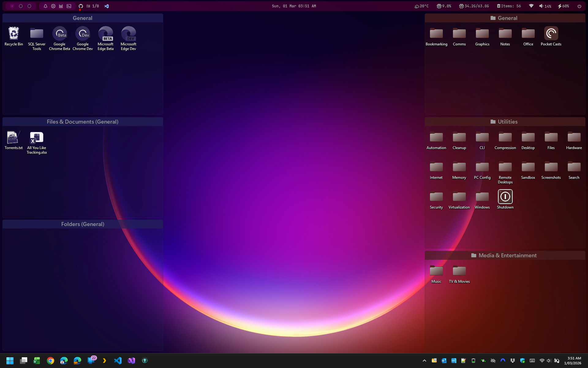588x368 pixels.
Task: Launch Pocket Casts app icon
Action: coord(551,34)
